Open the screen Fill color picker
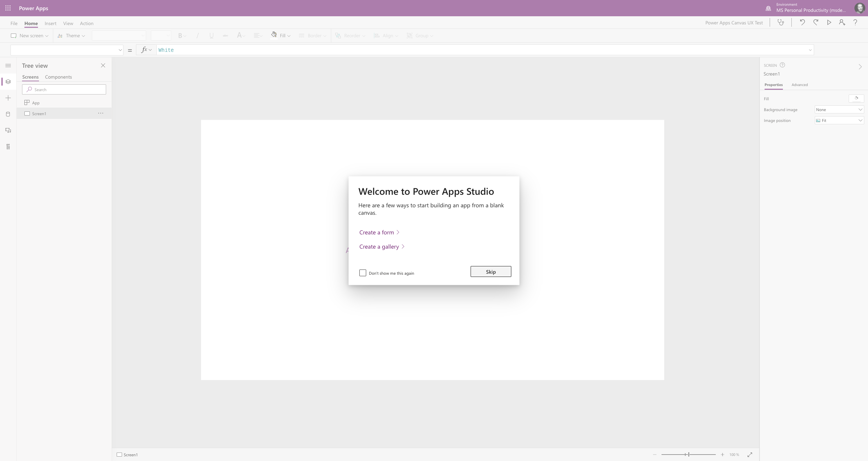 coord(856,99)
